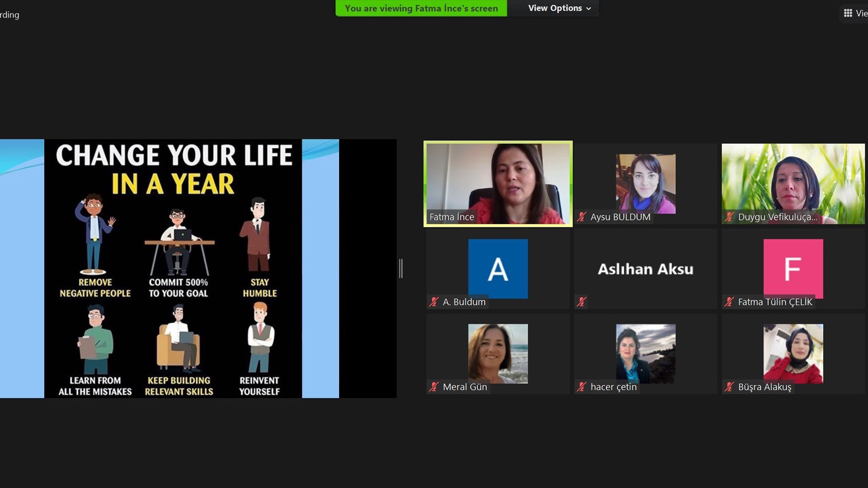Click 'REINVENT YOURSELF' text on slide
Screen dimensions: 868x488
259,386
